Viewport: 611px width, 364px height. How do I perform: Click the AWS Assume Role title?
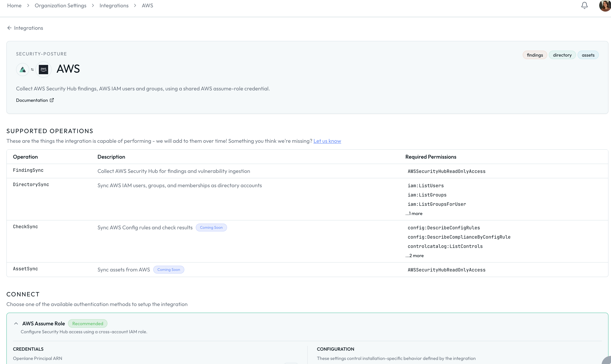pyautogui.click(x=44, y=324)
